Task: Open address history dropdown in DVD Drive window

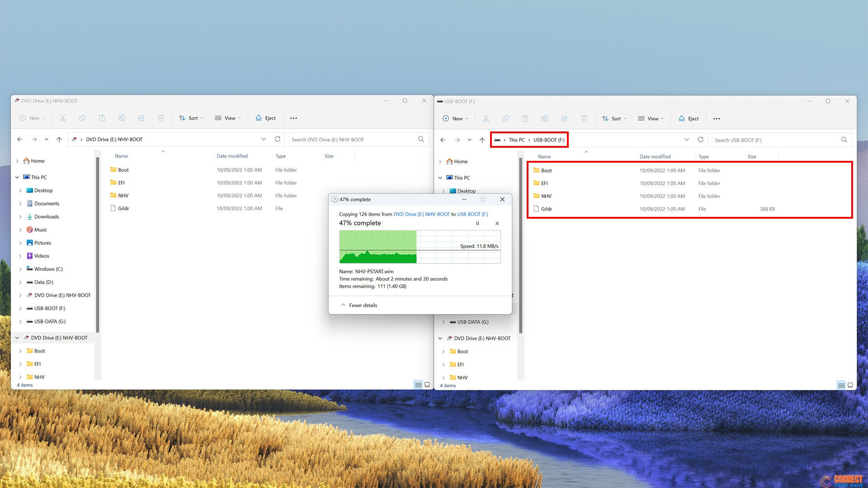Action: point(264,139)
